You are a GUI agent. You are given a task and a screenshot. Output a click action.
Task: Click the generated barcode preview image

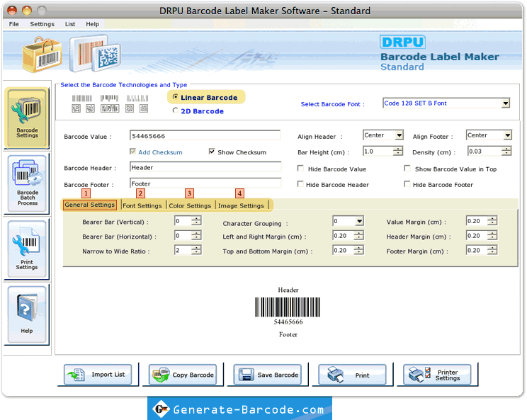coord(288,307)
